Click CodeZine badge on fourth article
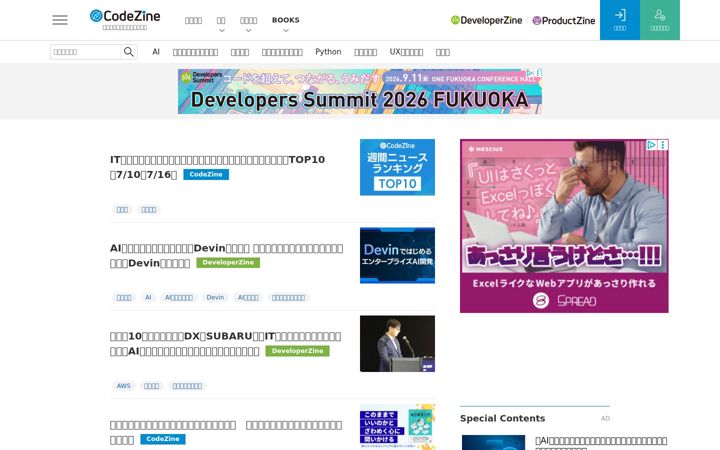The width and height of the screenshot is (720, 450). pos(163,439)
